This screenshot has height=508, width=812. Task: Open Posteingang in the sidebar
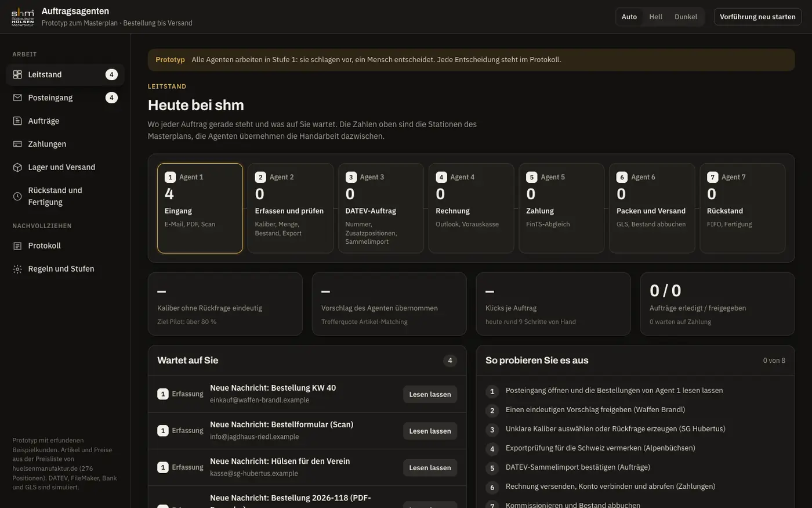pyautogui.click(x=65, y=98)
